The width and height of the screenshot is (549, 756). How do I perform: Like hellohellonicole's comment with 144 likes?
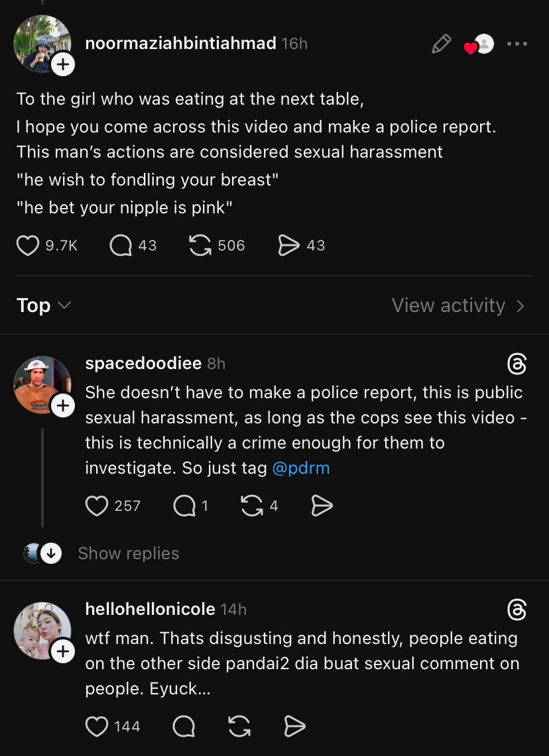coord(97,726)
